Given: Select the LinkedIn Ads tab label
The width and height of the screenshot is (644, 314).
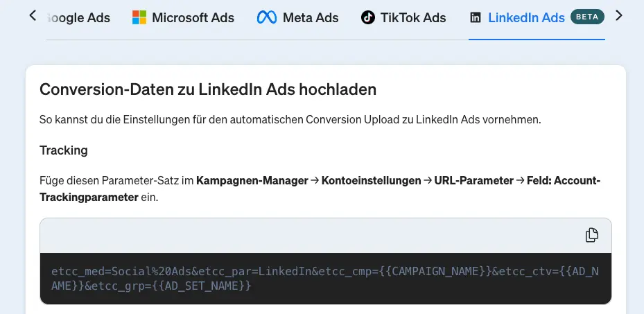Looking at the screenshot, I should click(526, 17).
